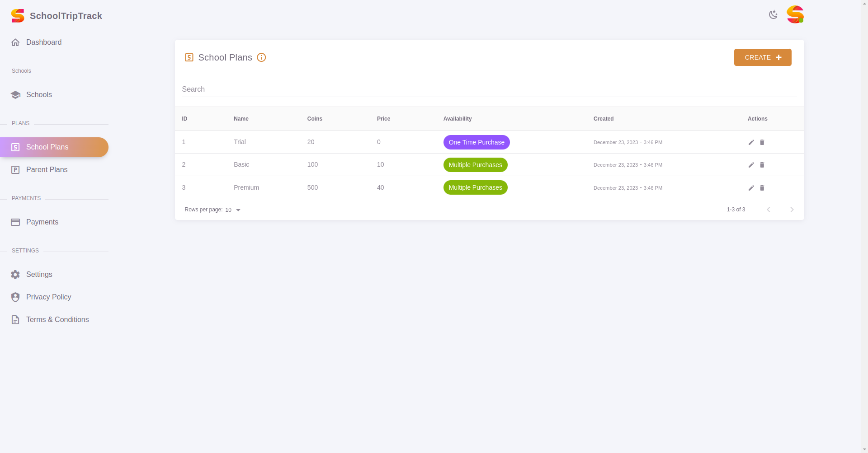The height and width of the screenshot is (453, 868).
Task: Click the CREATE button
Action: pos(762,57)
